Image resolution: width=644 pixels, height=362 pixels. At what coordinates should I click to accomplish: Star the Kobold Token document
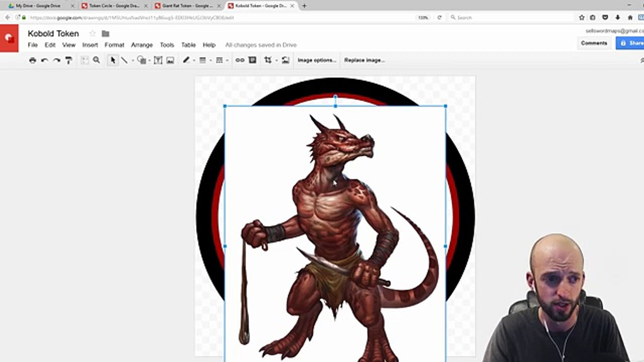(x=92, y=34)
